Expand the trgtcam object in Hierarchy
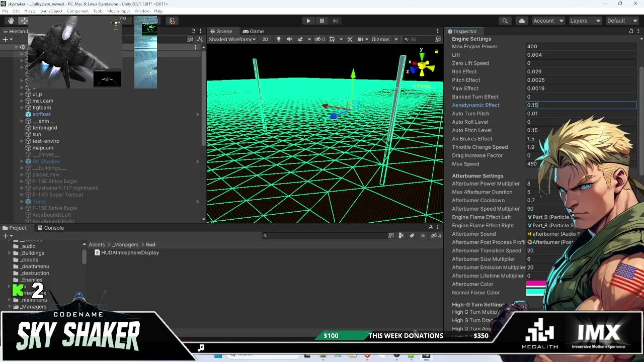644x362 pixels. tap(23, 108)
